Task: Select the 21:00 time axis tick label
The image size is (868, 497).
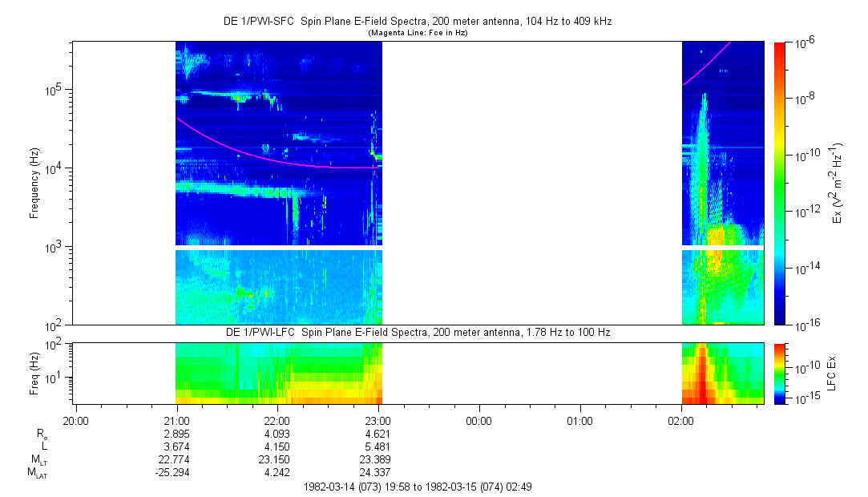Action: tap(176, 419)
